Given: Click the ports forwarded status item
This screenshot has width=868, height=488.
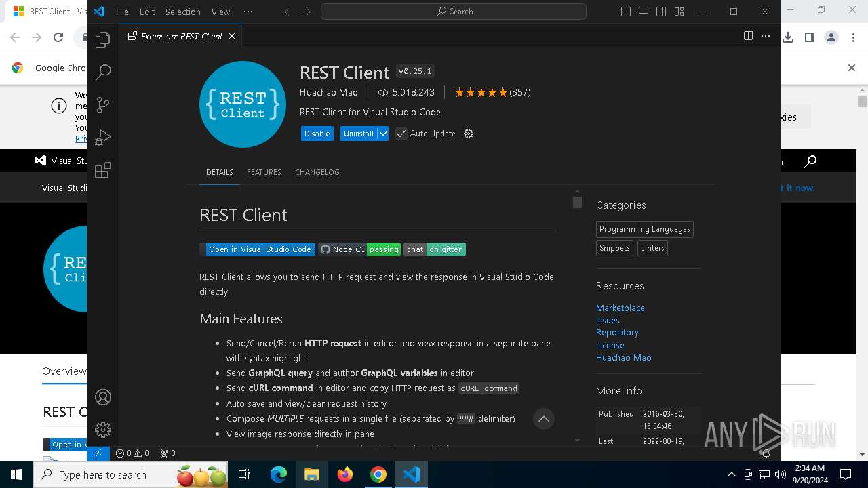Looking at the screenshot, I should pyautogui.click(x=167, y=453).
